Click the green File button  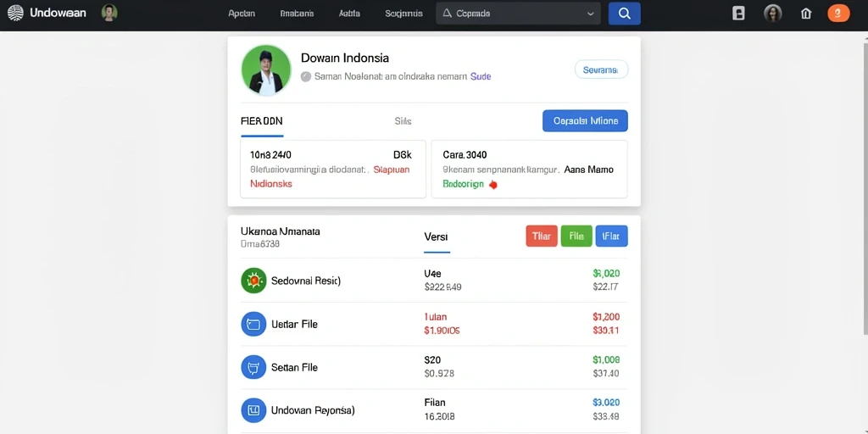[x=576, y=236]
